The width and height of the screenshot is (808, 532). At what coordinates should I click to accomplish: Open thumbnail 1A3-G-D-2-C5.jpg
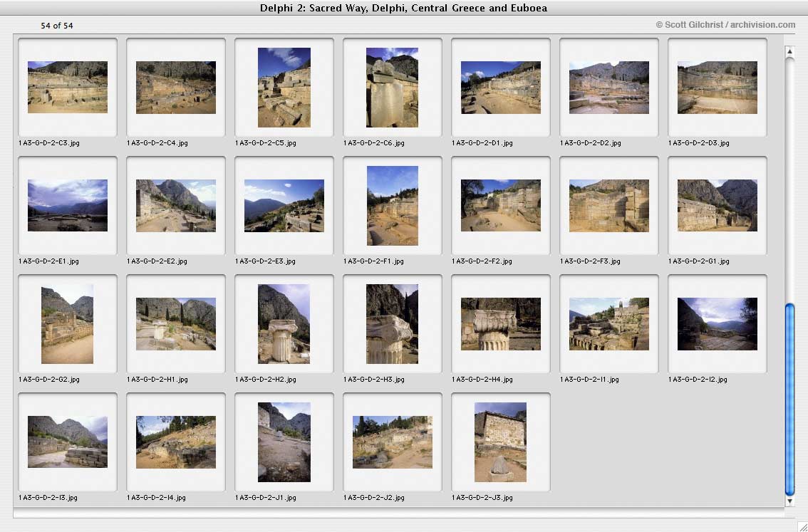pos(284,87)
